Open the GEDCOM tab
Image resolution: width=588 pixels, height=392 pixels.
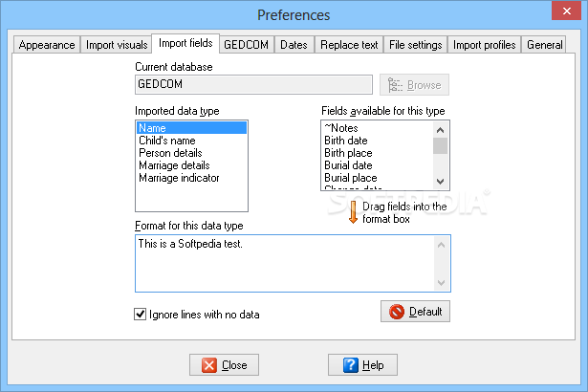[x=247, y=45]
